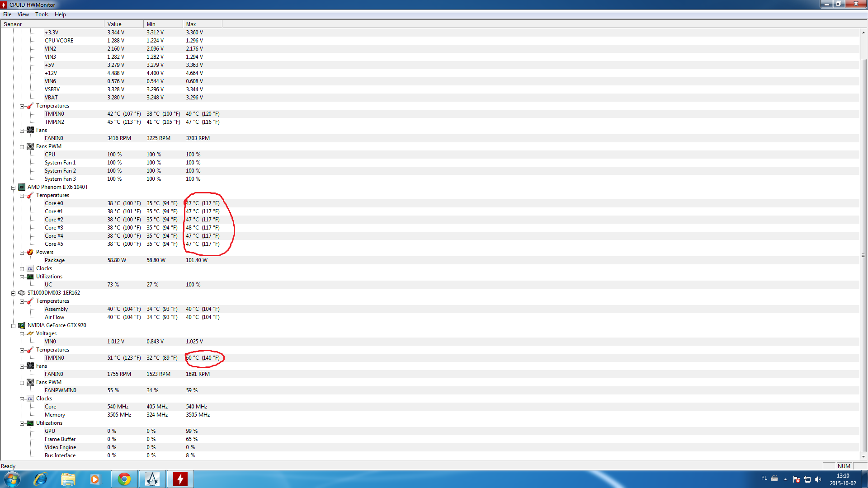Open the Action Center flag icon in tray
Viewport: 868px width, 488px height.
pos(797,479)
